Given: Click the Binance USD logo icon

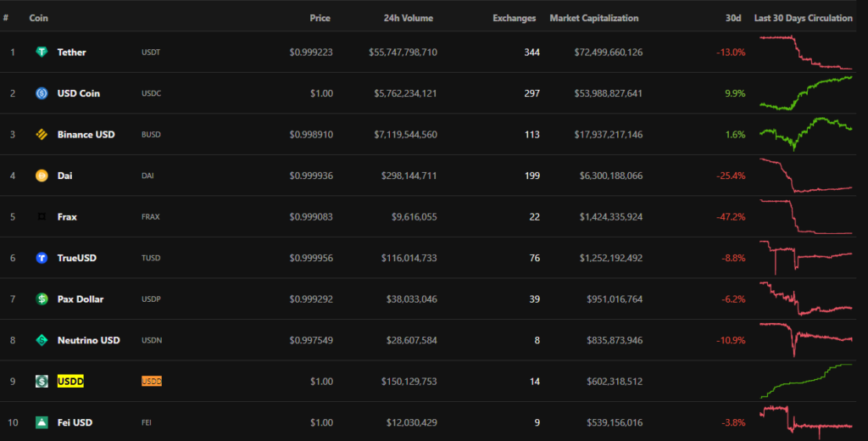Looking at the screenshot, I should pos(41,134).
